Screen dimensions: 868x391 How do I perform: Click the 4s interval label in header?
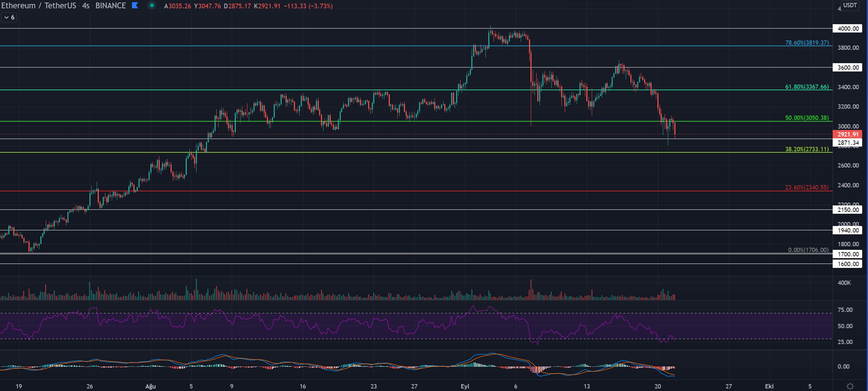tap(85, 6)
